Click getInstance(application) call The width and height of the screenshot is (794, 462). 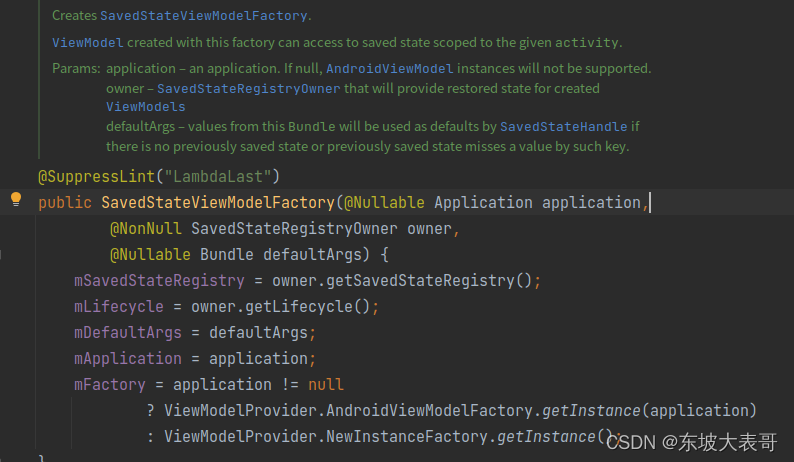pyautogui.click(x=649, y=410)
